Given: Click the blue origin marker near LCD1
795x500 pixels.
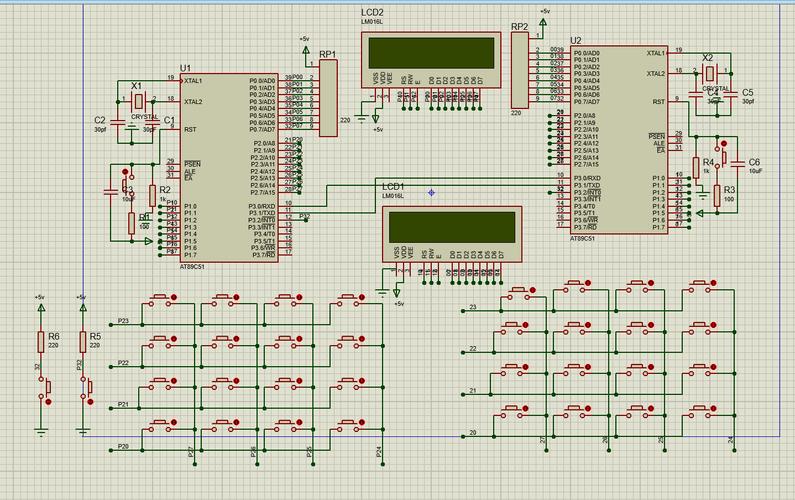Looking at the screenshot, I should click(x=431, y=193).
